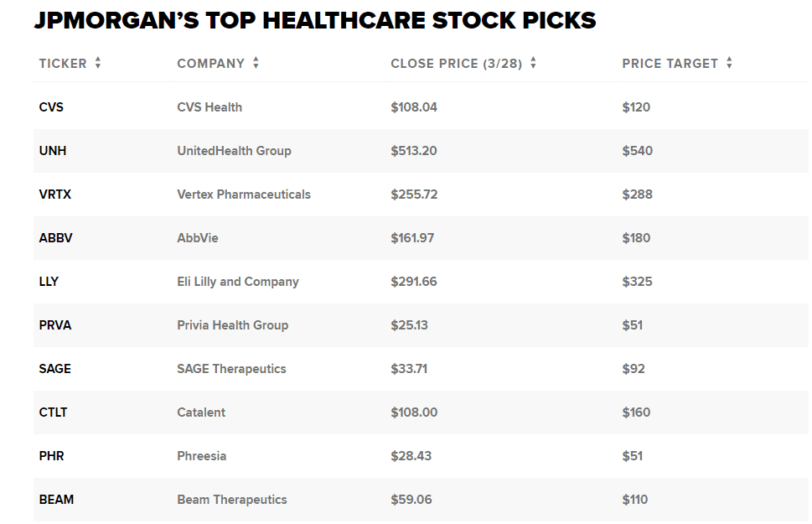Click the UNH ticker symbol
Image resolution: width=812 pixels, height=524 pixels.
[x=53, y=151]
